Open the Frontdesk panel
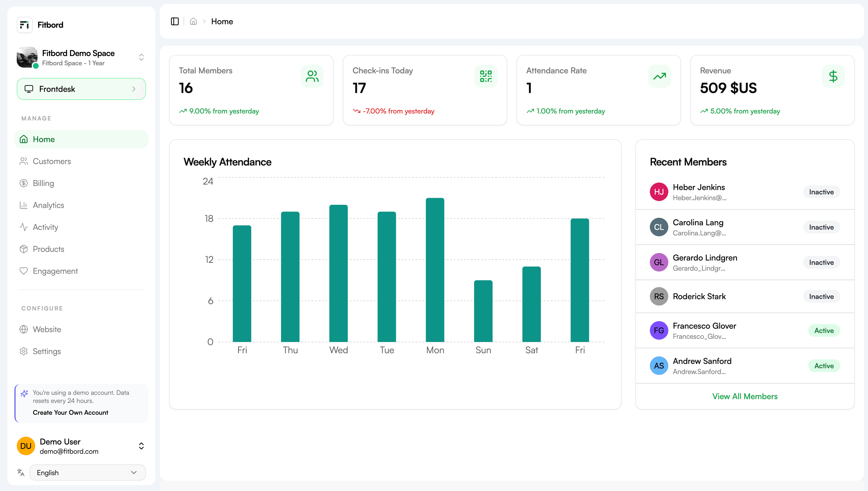868x491 pixels. point(81,89)
